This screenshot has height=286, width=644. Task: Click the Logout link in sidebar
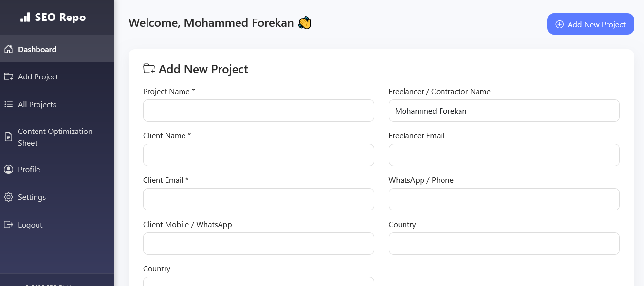pos(30,225)
